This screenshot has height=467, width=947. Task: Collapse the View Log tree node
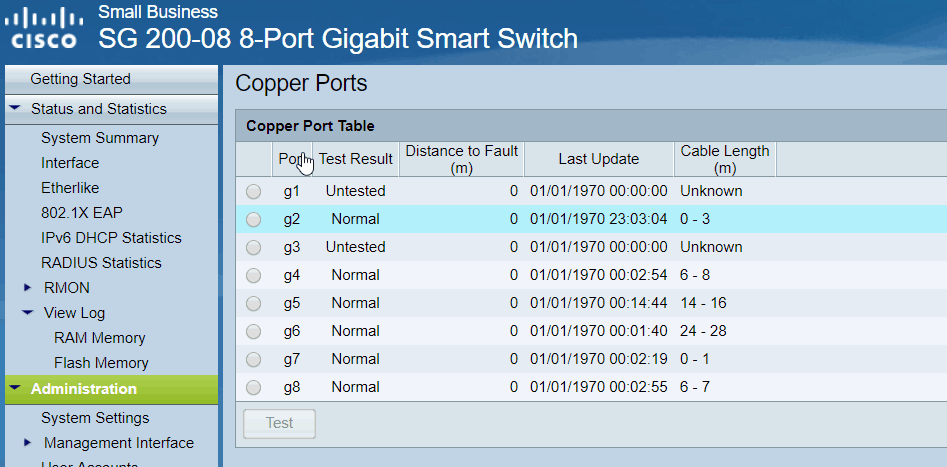pyautogui.click(x=28, y=313)
